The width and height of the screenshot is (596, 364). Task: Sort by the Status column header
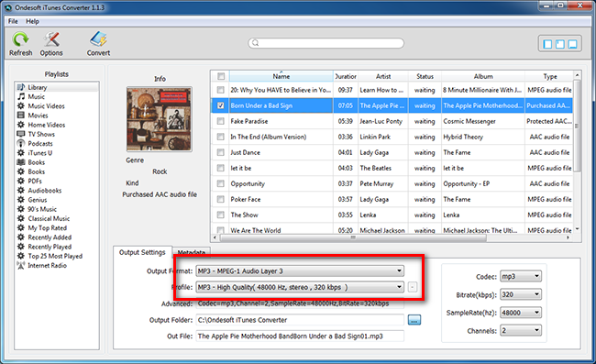(x=425, y=76)
